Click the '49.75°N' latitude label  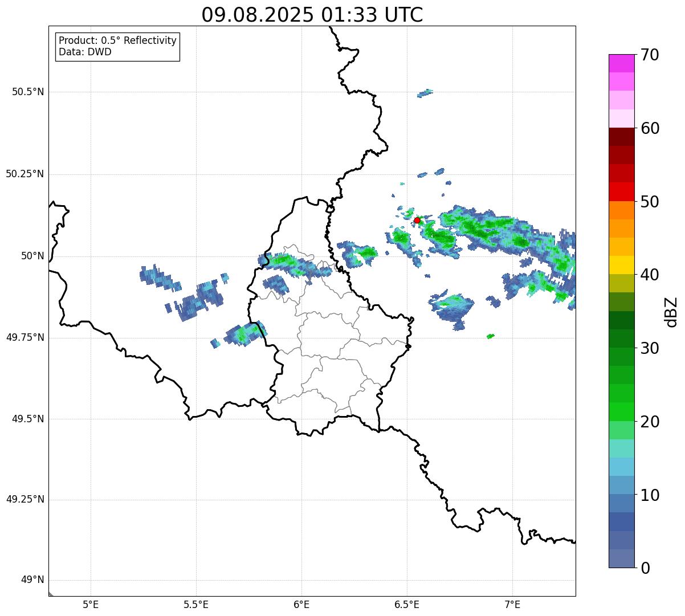click(25, 337)
